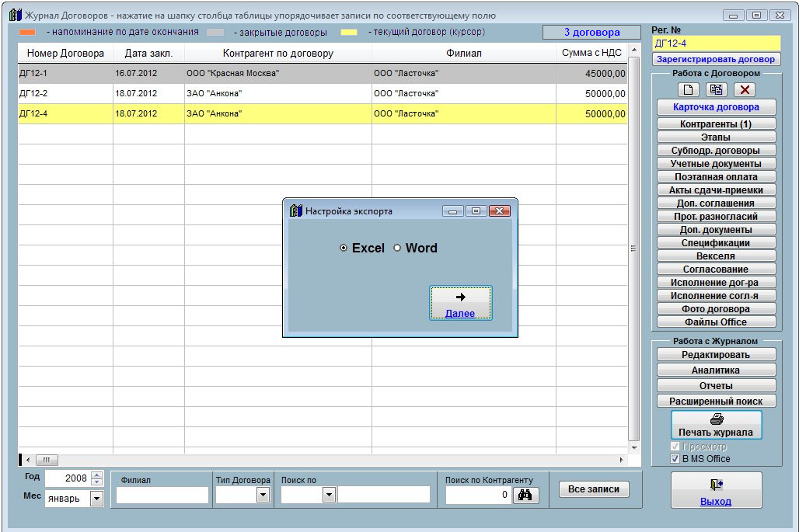The width and height of the screenshot is (799, 532).
Task: Click the red X delete contract icon
Action: pos(744,89)
